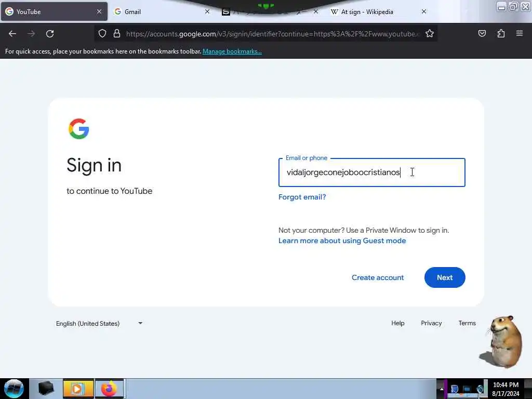
Task: Click the address bar URL
Action: point(273,34)
